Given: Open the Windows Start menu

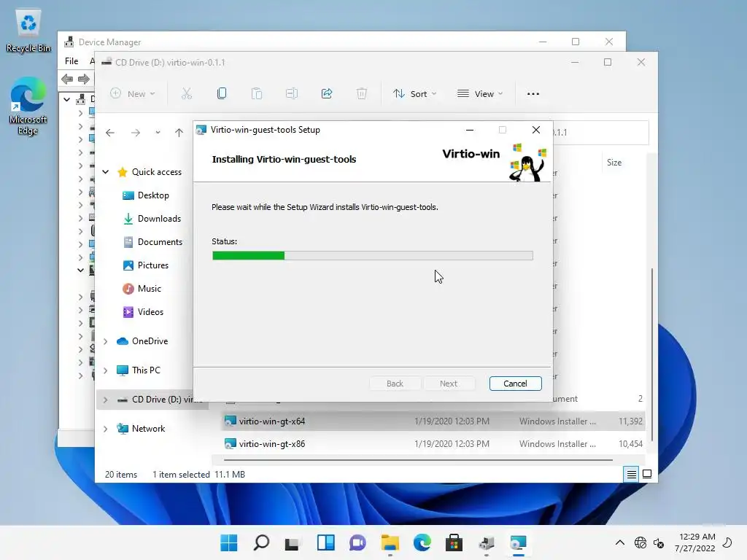Looking at the screenshot, I should click(228, 542).
